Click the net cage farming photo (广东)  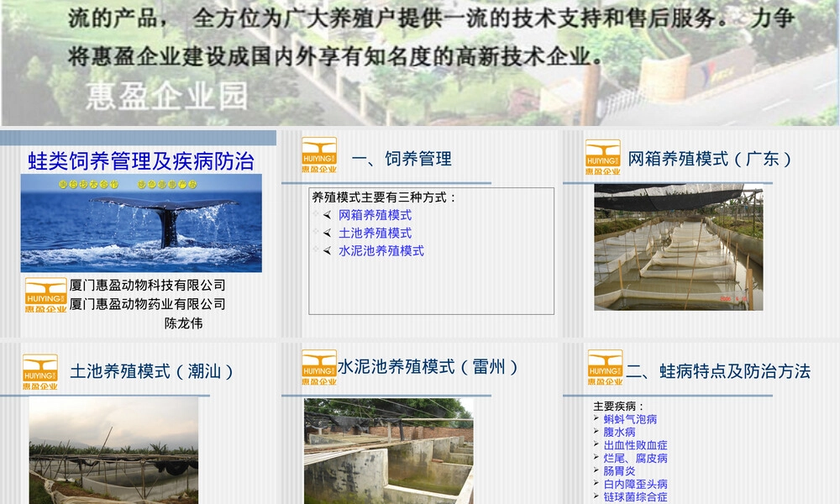(x=678, y=247)
